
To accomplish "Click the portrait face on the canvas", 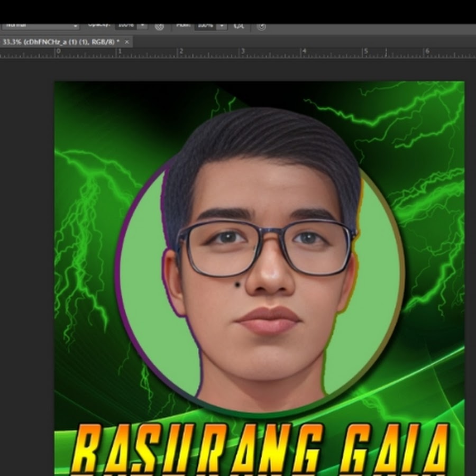I will coord(267,267).
